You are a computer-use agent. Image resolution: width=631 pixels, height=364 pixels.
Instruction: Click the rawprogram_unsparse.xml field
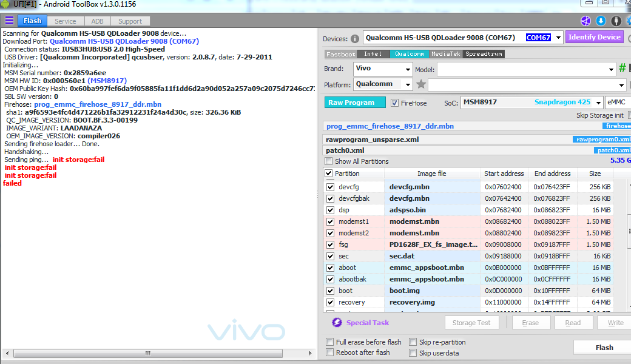(448, 140)
